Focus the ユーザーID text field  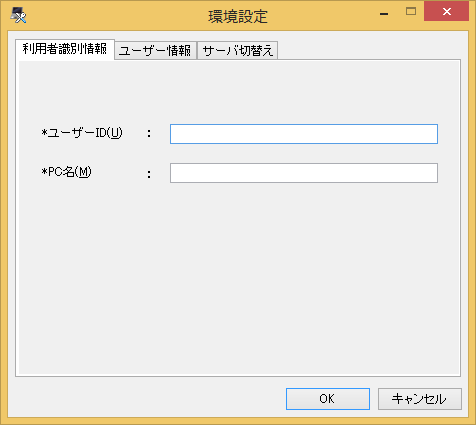pyautogui.click(x=304, y=134)
